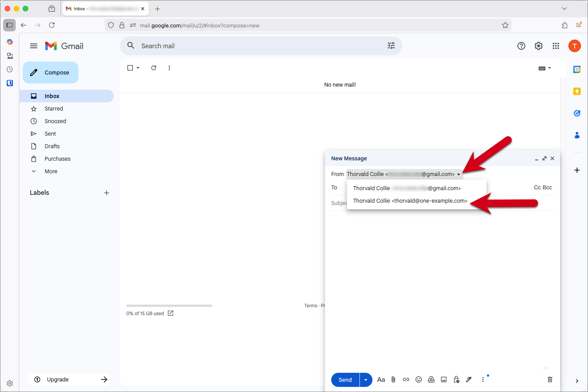Open the emoji picker
The width and height of the screenshot is (588, 392).
click(x=419, y=379)
